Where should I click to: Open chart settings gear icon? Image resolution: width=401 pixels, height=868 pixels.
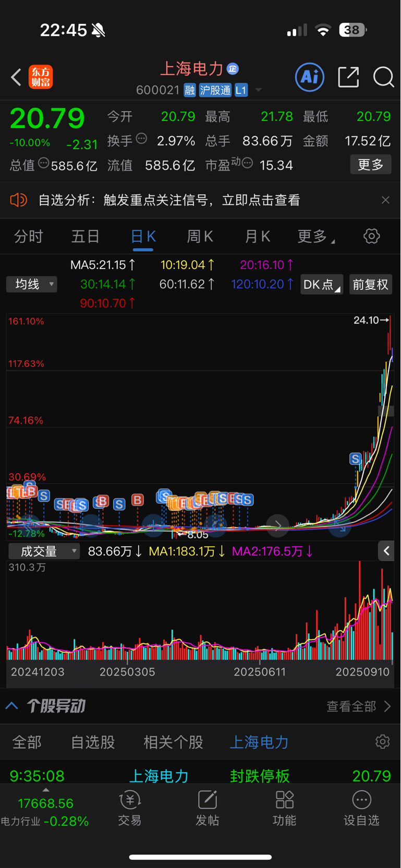coord(372,236)
